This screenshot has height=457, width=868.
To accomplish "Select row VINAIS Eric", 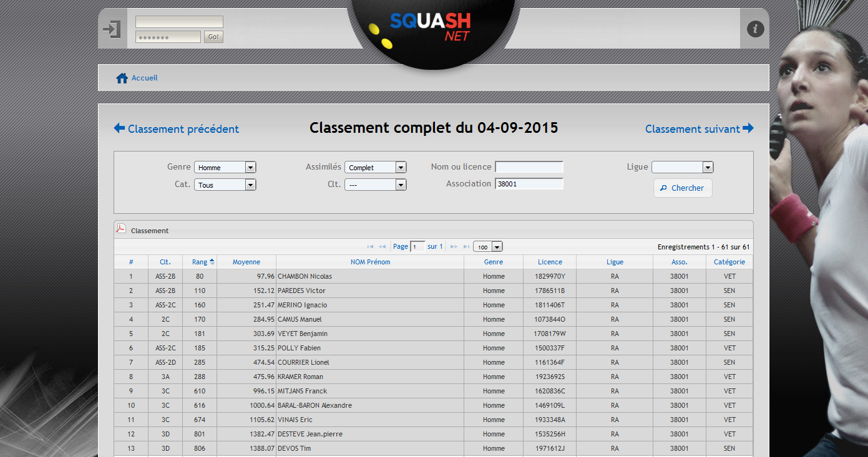I will [x=434, y=420].
